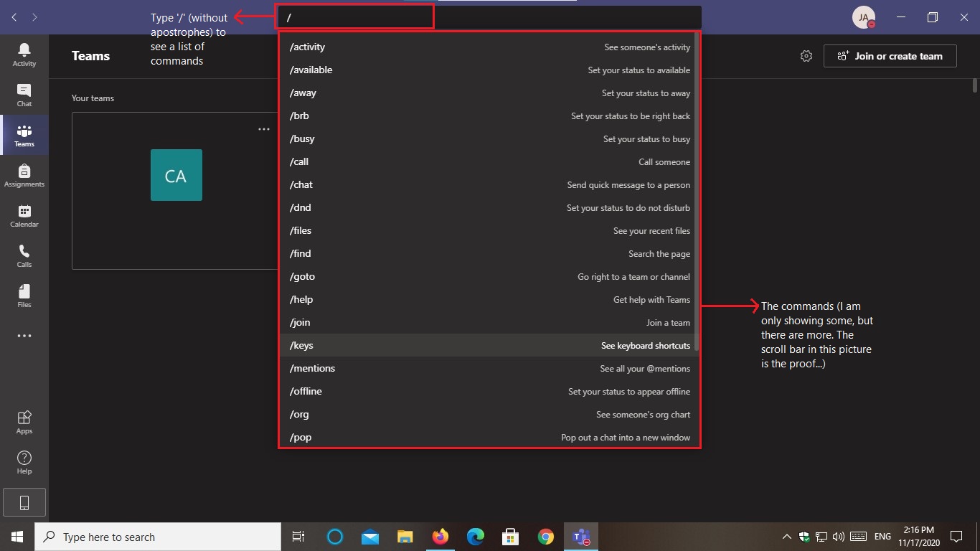Select the /activity command
Image resolution: width=980 pixels, height=551 pixels.
pos(489,47)
